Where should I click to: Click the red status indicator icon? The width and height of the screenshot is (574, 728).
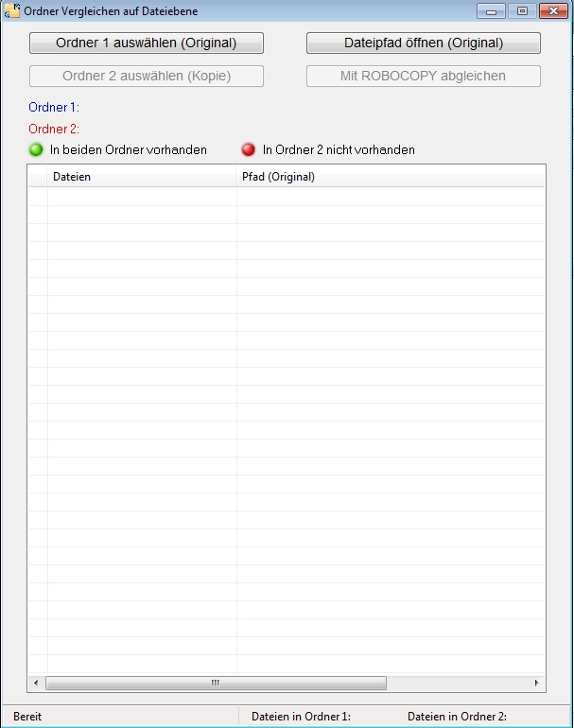[x=249, y=149]
